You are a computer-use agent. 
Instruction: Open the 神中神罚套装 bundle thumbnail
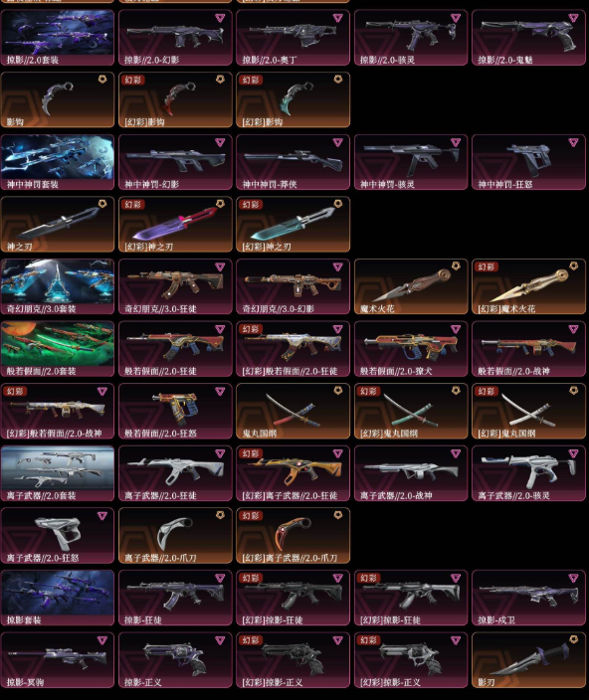[58, 162]
